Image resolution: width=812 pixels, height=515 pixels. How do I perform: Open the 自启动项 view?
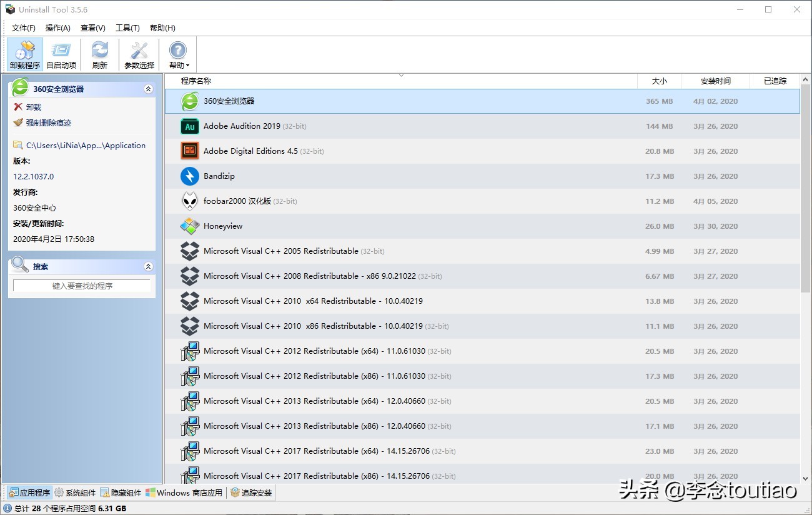pyautogui.click(x=61, y=54)
